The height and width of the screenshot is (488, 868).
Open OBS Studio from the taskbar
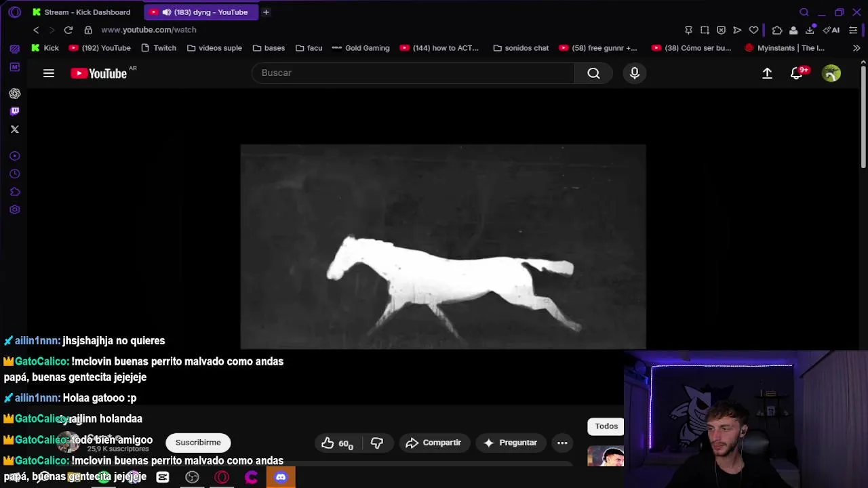pyautogui.click(x=193, y=477)
